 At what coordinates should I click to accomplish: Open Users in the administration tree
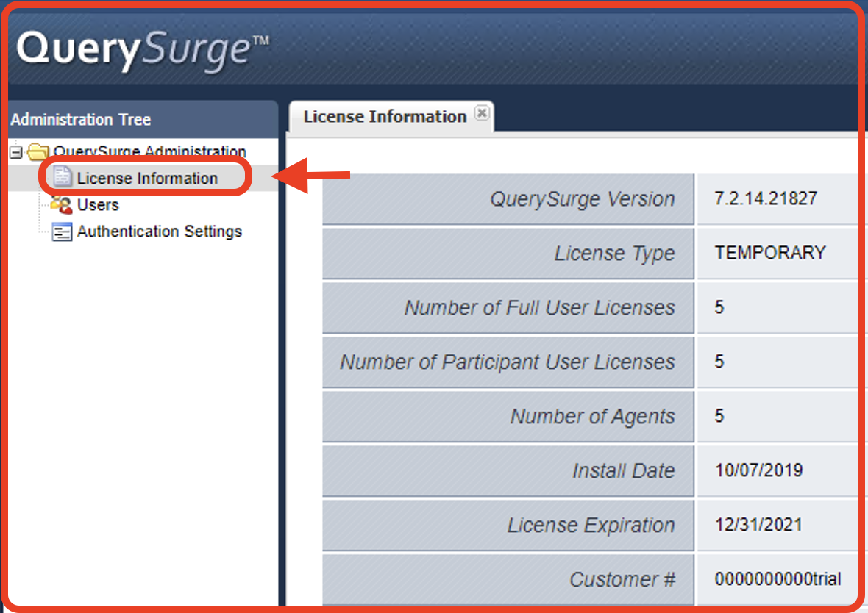[x=98, y=205]
